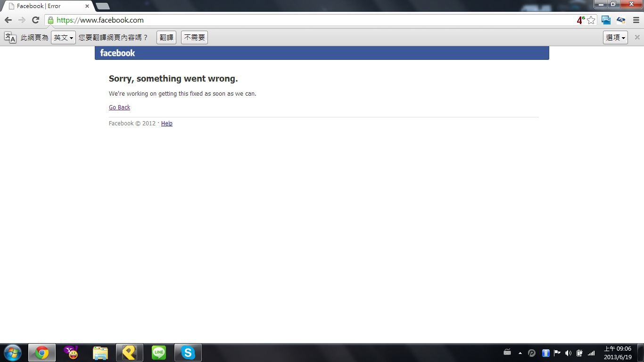Click the 不需要 decline button
Viewport: 644px width, 362px height.
coord(194,38)
